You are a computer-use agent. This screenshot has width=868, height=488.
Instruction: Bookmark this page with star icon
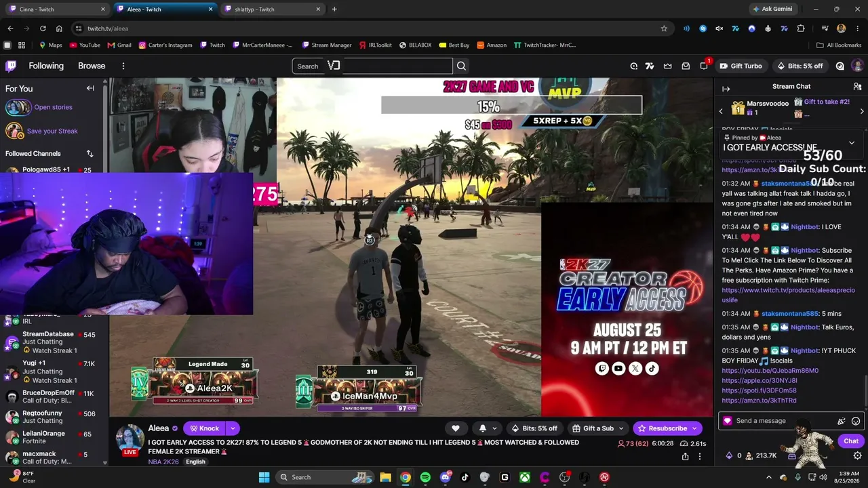click(x=664, y=28)
